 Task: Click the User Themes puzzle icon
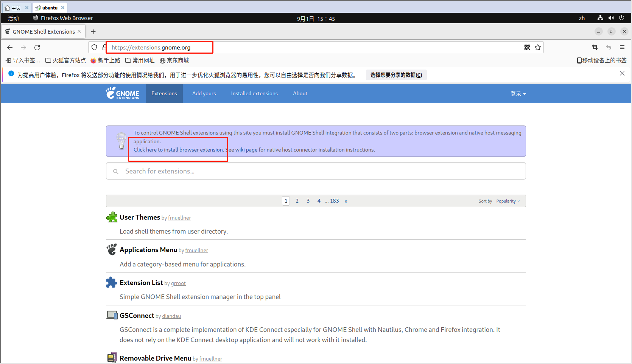click(x=112, y=217)
